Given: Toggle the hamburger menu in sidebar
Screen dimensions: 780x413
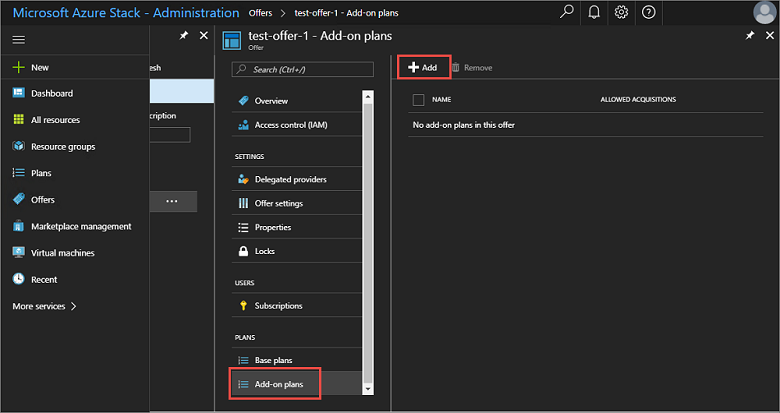Looking at the screenshot, I should [x=18, y=38].
